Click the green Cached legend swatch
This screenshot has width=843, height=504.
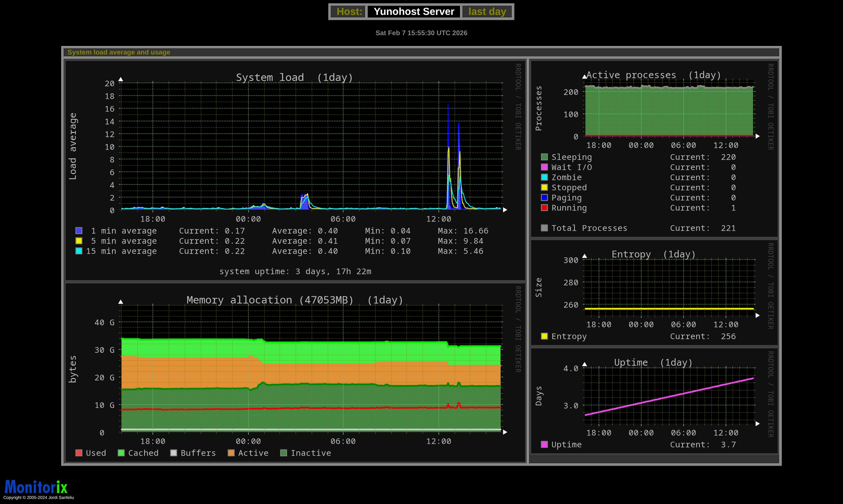(121, 453)
